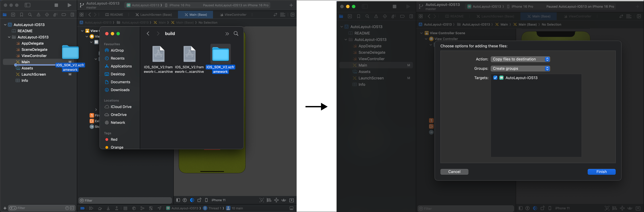The height and width of the screenshot is (212, 644).
Task: Click plus button at navigator bottom behind Finder
Action: (5, 208)
